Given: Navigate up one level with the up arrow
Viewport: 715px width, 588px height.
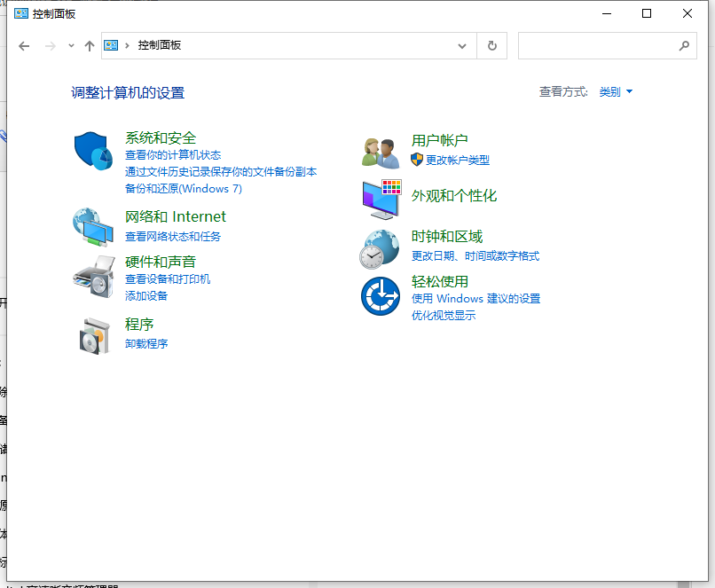Looking at the screenshot, I should [89, 45].
